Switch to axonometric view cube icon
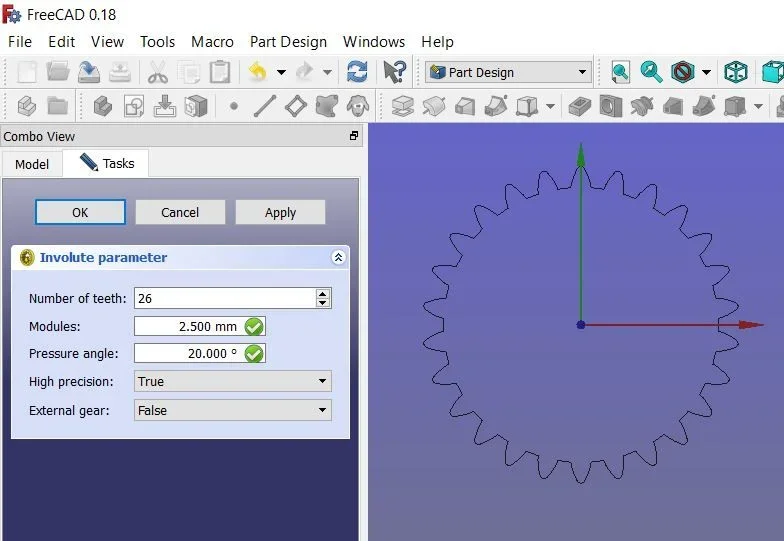This screenshot has height=541, width=784. coord(736,72)
